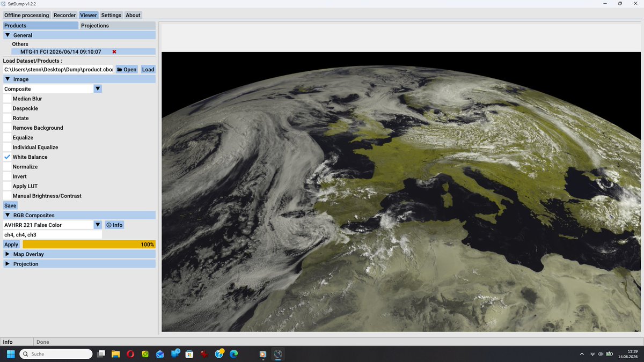Enable the Apply LUT checkbox
Screen dimensions: 644x362
(7, 186)
